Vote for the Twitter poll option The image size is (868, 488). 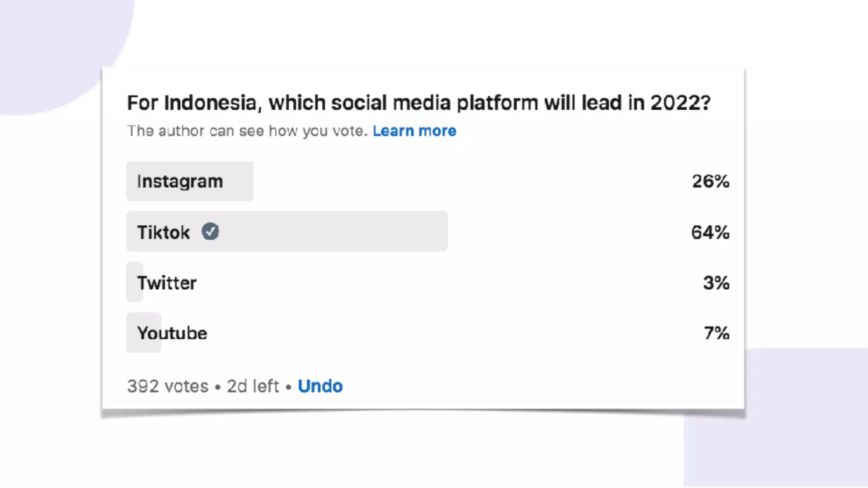tap(167, 283)
